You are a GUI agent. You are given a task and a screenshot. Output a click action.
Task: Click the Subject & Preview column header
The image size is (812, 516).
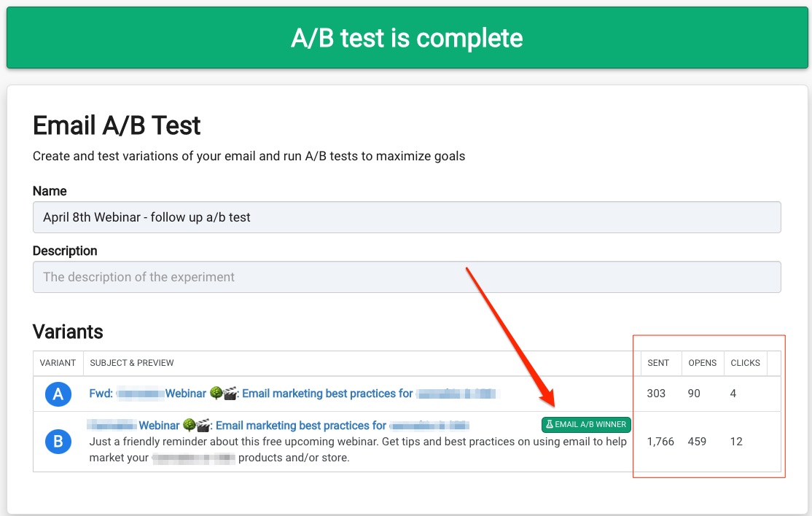click(131, 363)
